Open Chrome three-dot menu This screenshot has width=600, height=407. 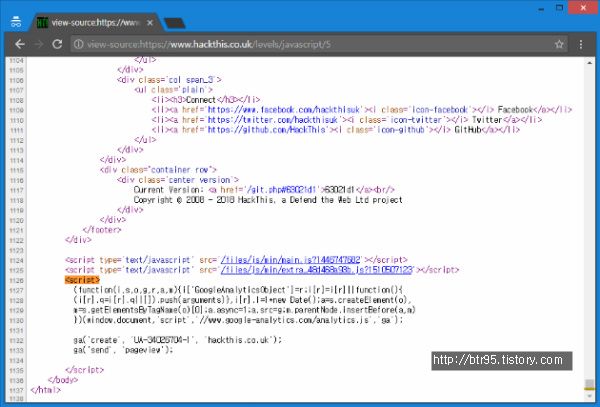pyautogui.click(x=581, y=44)
